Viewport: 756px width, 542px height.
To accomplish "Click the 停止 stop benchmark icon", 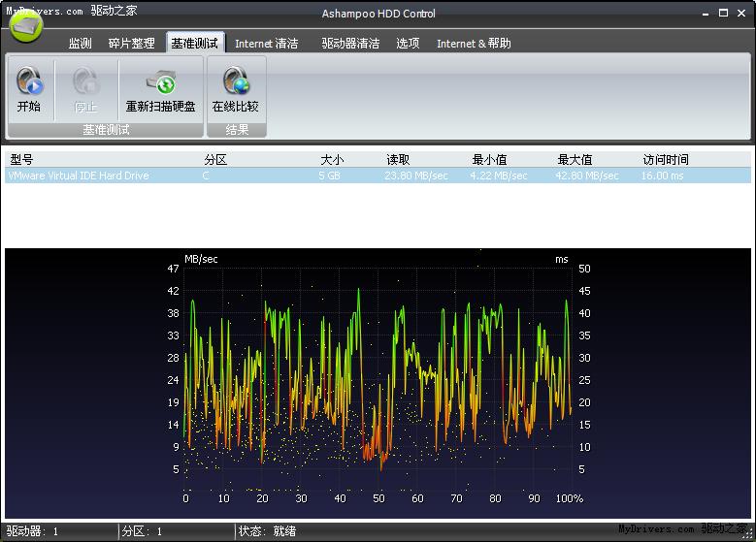I will [x=85, y=81].
